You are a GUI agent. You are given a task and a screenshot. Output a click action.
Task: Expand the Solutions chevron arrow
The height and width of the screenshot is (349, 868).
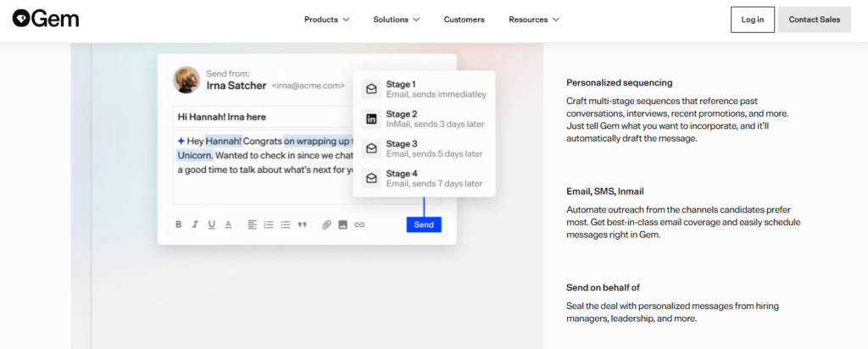[x=416, y=19]
